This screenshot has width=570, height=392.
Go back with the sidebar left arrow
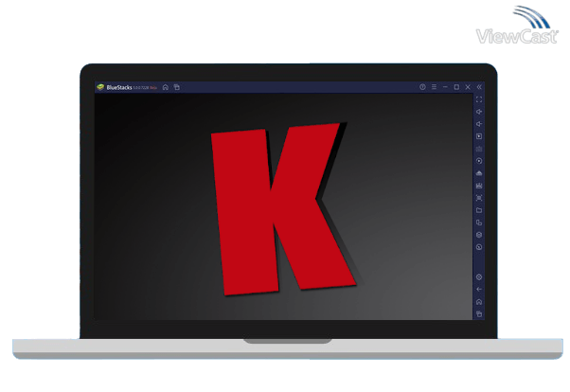(479, 290)
